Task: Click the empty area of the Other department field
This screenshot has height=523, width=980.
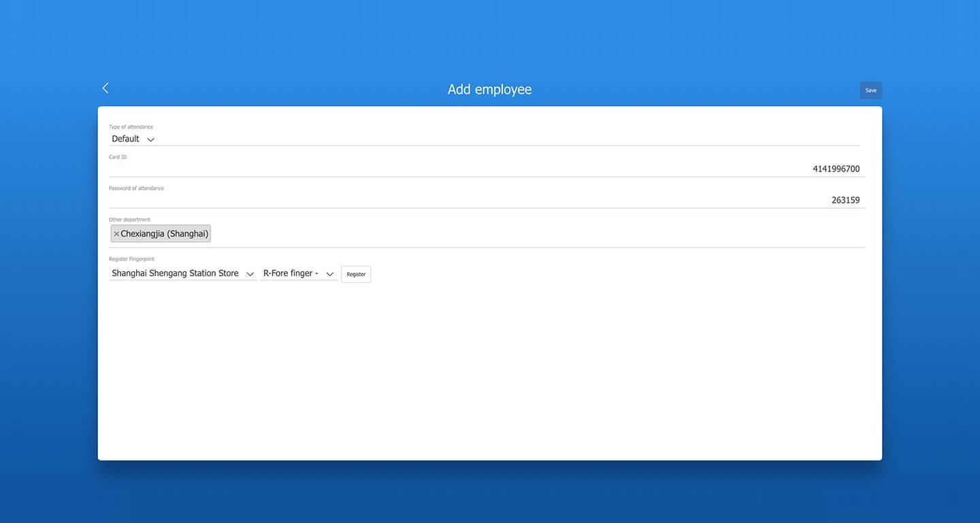Action: (x=538, y=234)
